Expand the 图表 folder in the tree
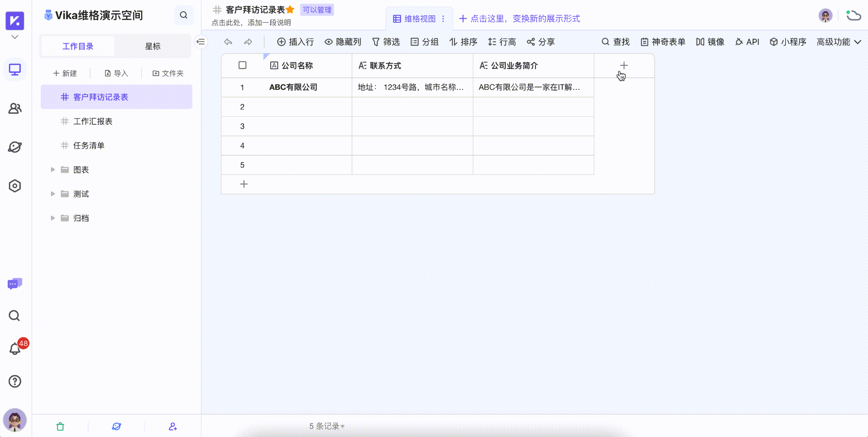This screenshot has width=868, height=437. [52, 169]
